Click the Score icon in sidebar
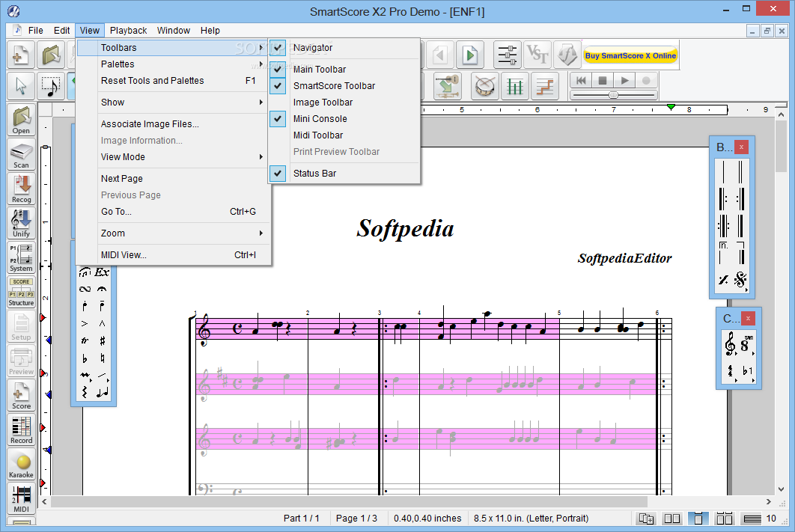The height and width of the screenshot is (532, 795). coord(21,396)
